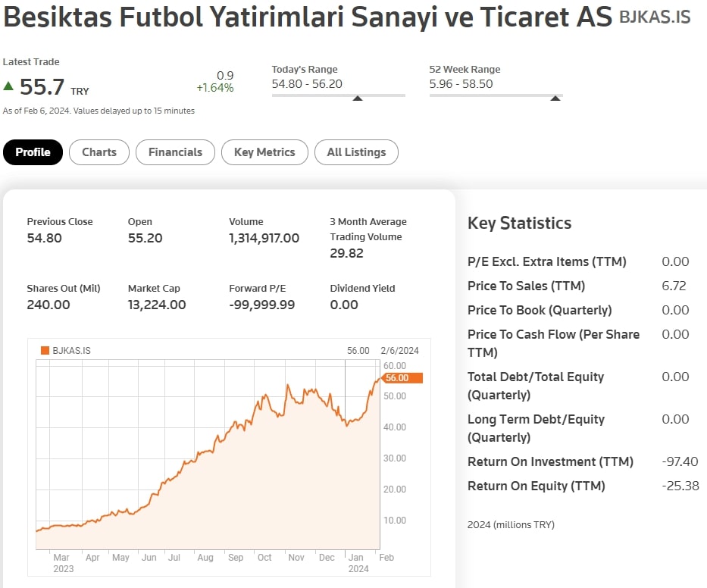This screenshot has width=707, height=588.
Task: Click the Dividend Yield label
Action: [x=362, y=288]
